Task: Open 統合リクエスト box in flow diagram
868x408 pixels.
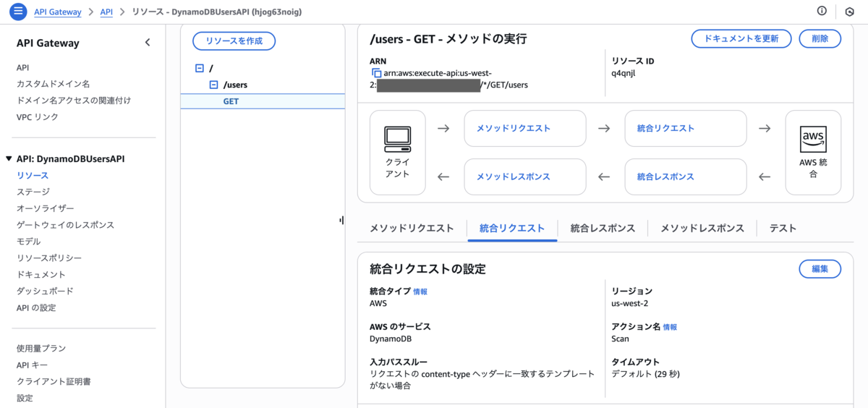Action: [x=686, y=129]
